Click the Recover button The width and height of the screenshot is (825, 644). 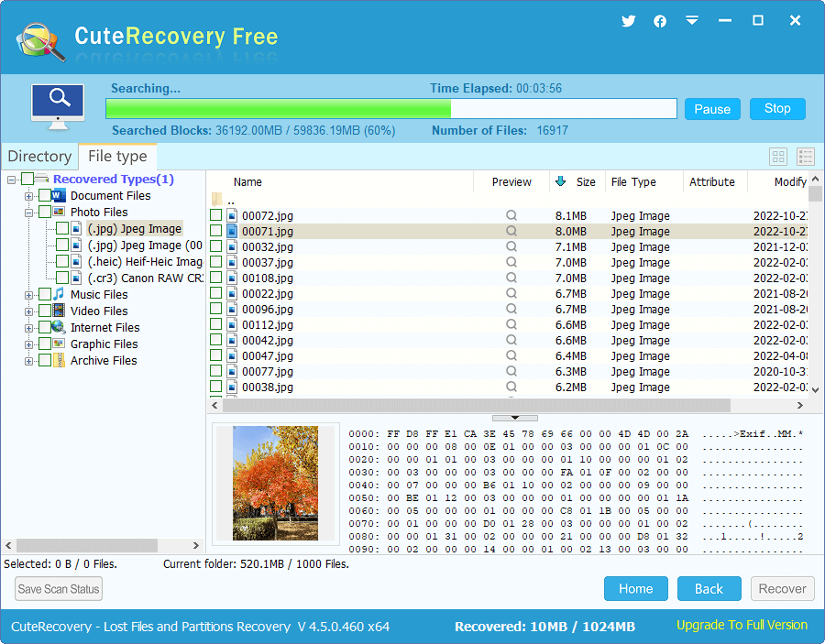[783, 588]
